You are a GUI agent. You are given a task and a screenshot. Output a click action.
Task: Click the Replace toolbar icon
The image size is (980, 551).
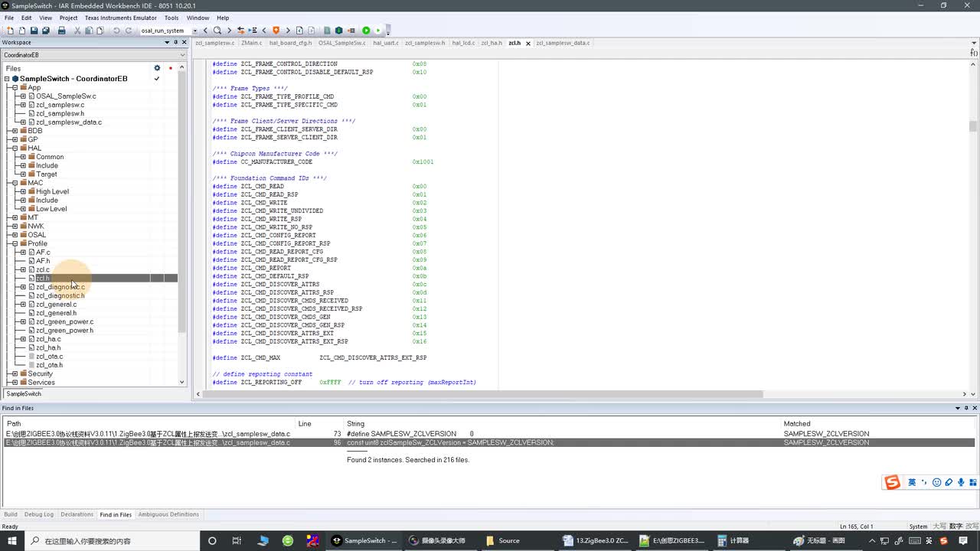(x=240, y=31)
